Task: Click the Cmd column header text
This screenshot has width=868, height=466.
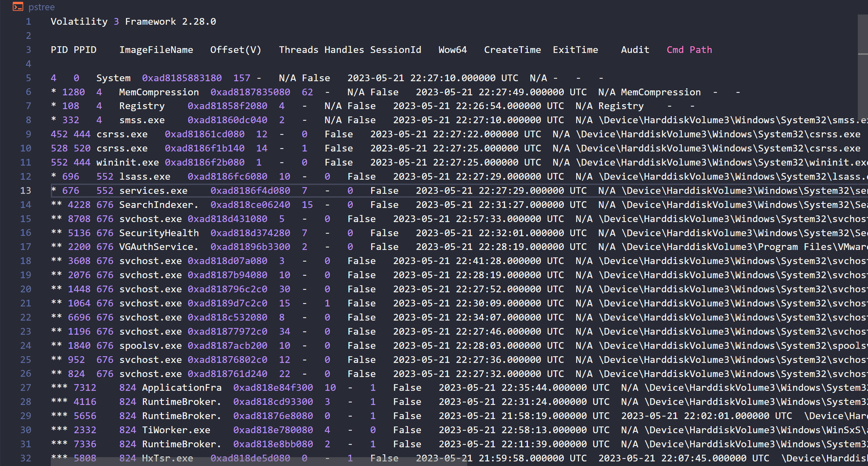Action: click(x=675, y=50)
